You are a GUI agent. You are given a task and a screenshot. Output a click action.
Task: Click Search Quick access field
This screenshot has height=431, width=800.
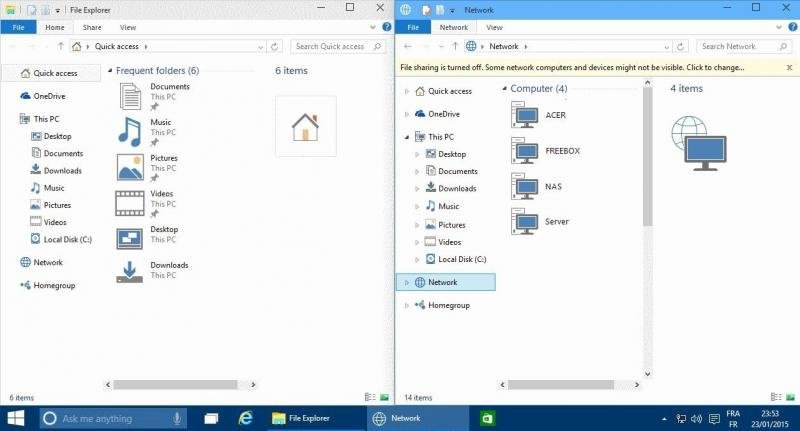point(338,46)
